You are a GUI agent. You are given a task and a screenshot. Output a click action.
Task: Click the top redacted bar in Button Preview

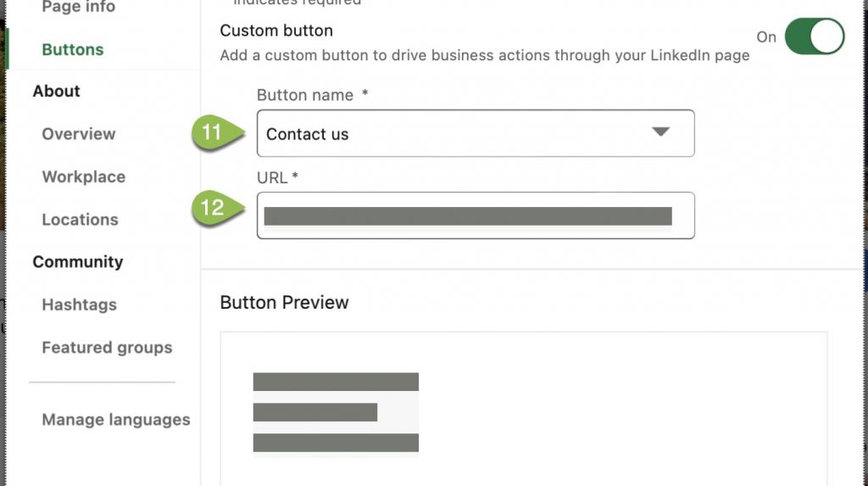pos(336,382)
